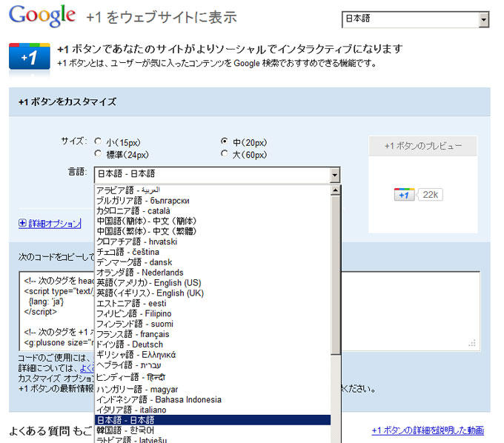Choose ギリシャ語 - Ελληνικά option

213,355
